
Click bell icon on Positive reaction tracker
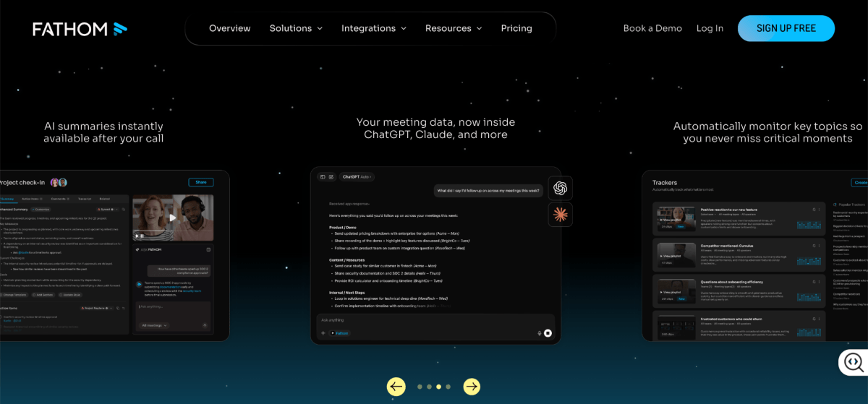point(814,210)
